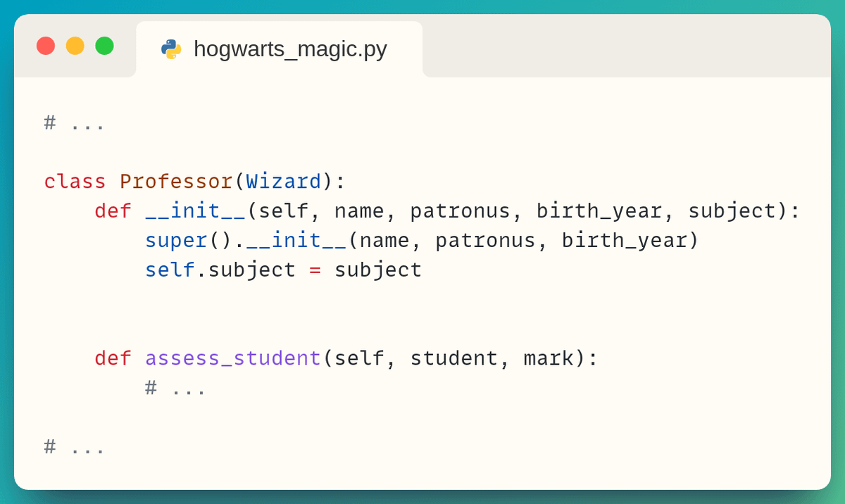Click the top '# ...' comment line

[75, 123]
